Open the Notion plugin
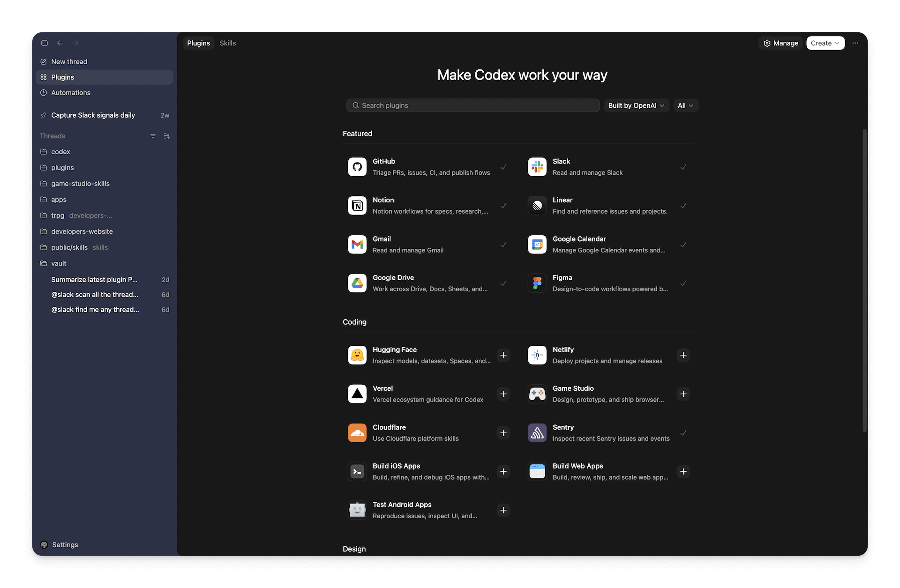900x588 pixels. point(357,205)
